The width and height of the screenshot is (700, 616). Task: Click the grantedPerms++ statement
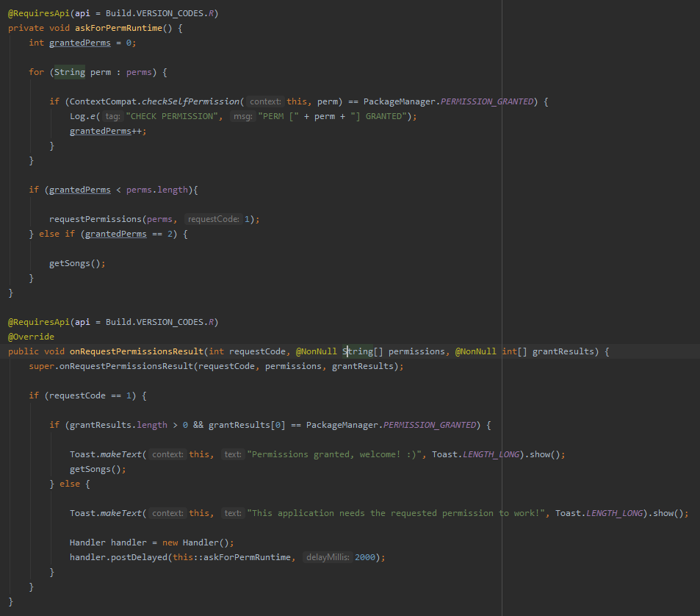coord(107,131)
